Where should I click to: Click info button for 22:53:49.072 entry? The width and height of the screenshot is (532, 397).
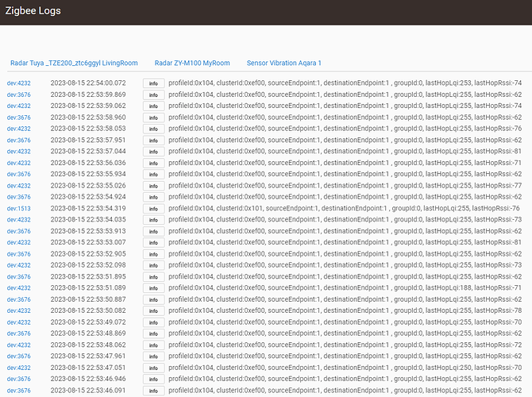[x=154, y=322]
